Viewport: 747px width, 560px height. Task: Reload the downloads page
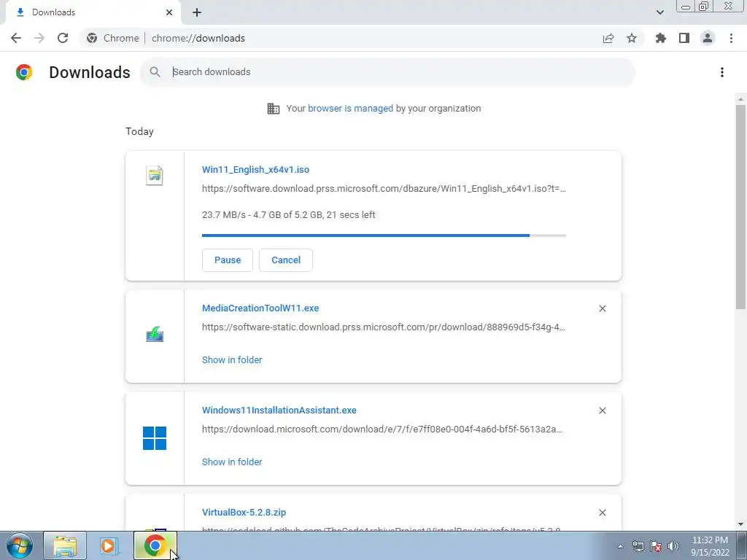point(63,38)
